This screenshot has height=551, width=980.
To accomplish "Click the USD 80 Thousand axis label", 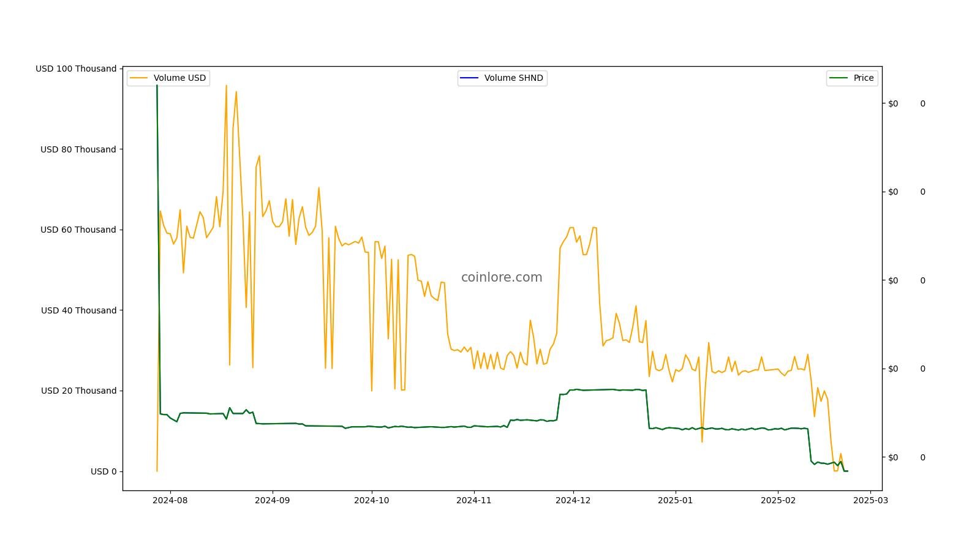I will (x=78, y=149).
